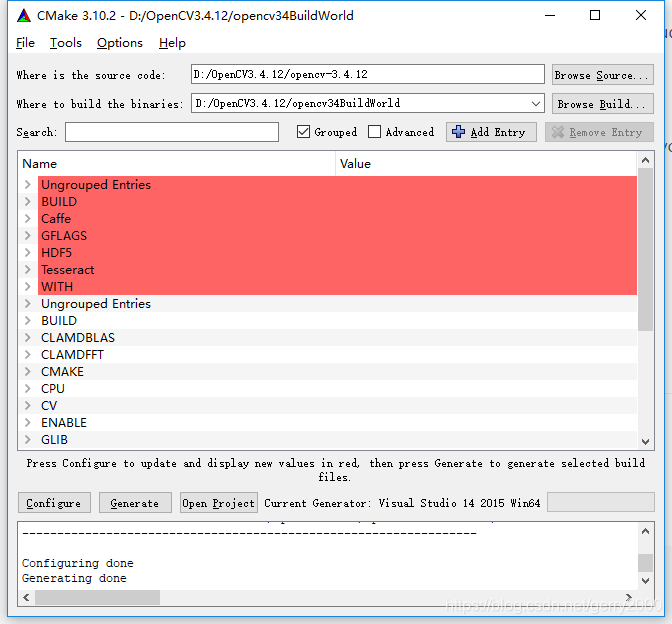Click the Generate button

(135, 503)
